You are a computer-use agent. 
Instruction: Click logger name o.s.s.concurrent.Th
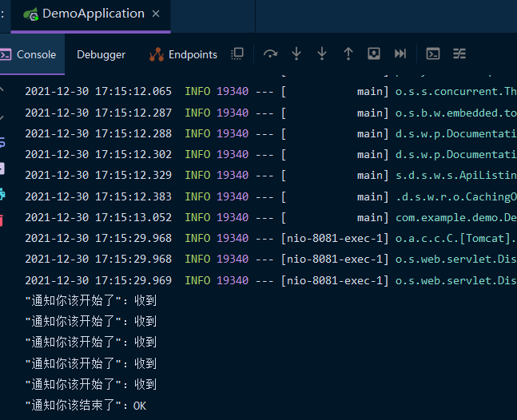(x=456, y=91)
